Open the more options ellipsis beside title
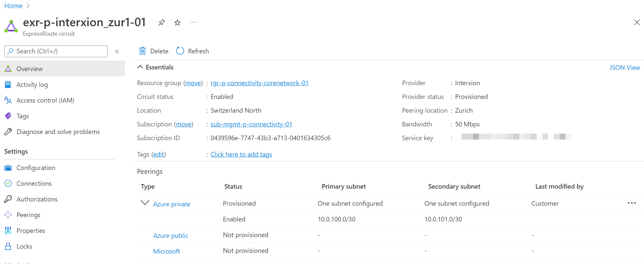This screenshot has width=644, height=264. (x=193, y=23)
